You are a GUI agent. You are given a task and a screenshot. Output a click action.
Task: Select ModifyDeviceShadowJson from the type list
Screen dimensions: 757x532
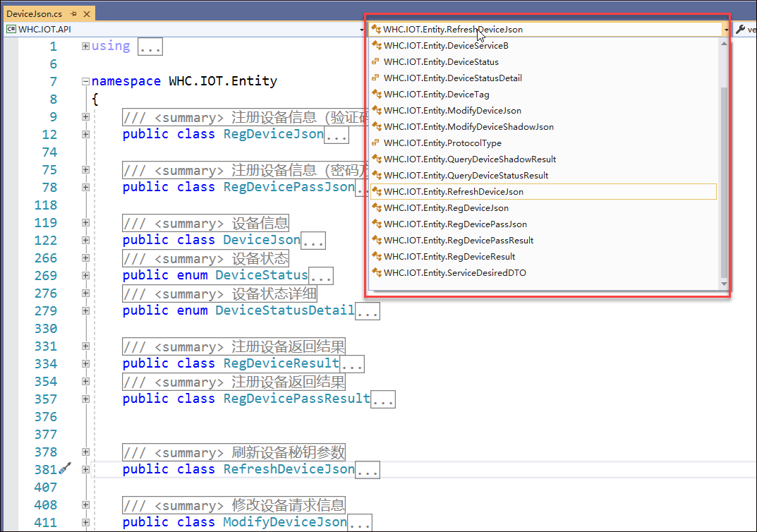point(468,127)
